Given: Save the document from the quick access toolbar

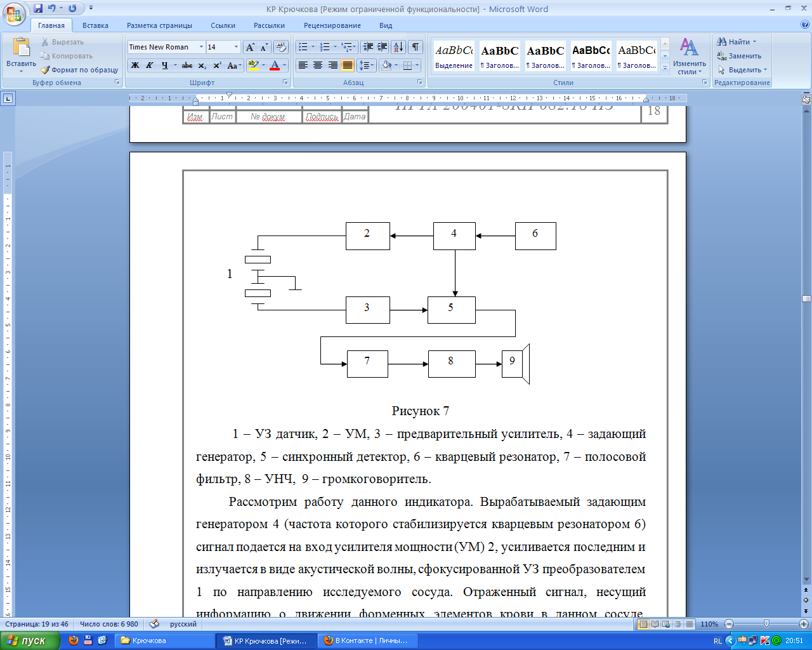Looking at the screenshot, I should pos(38,8).
